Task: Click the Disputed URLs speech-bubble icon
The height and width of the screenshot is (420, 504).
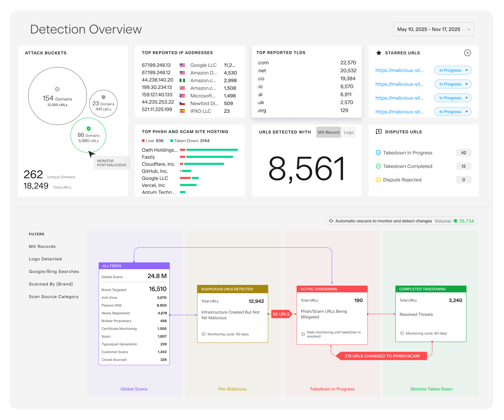Action: click(378, 131)
